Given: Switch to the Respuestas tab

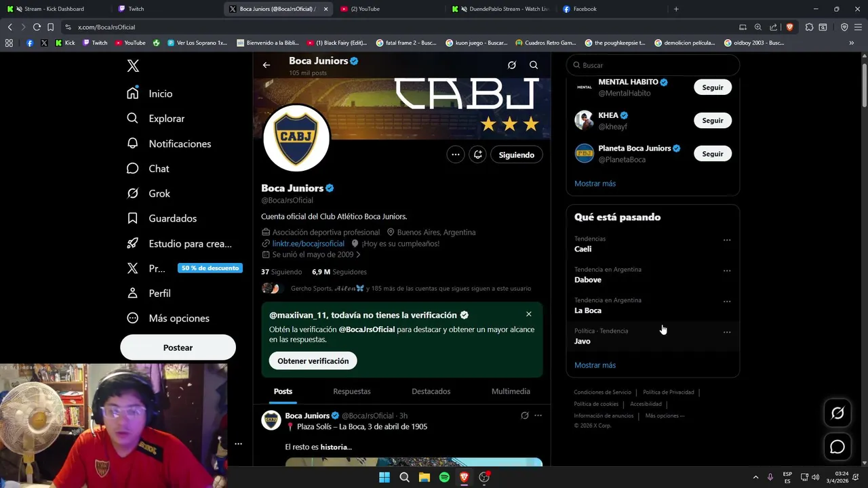Looking at the screenshot, I should 352,392.
